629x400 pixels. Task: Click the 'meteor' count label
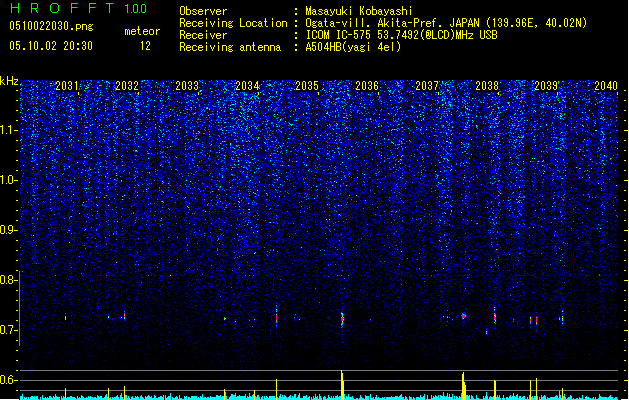(x=142, y=31)
